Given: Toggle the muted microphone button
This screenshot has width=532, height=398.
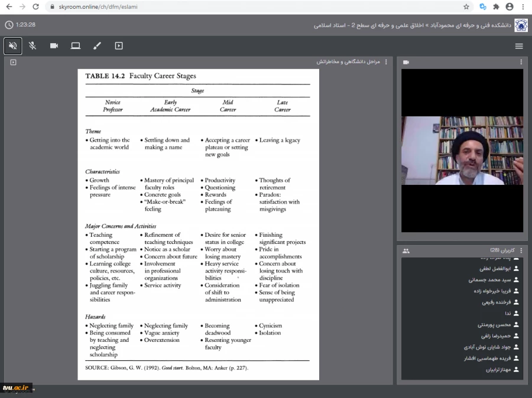Looking at the screenshot, I should click(33, 45).
